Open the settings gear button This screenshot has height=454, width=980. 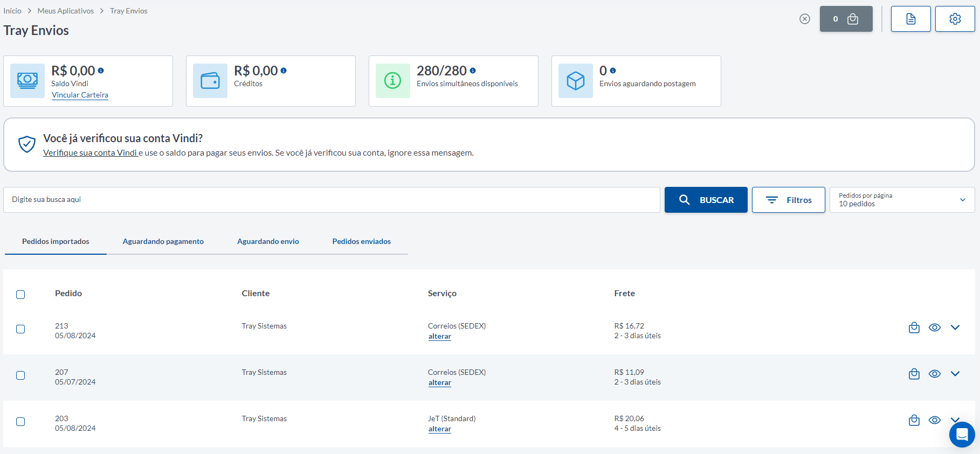[x=955, y=19]
